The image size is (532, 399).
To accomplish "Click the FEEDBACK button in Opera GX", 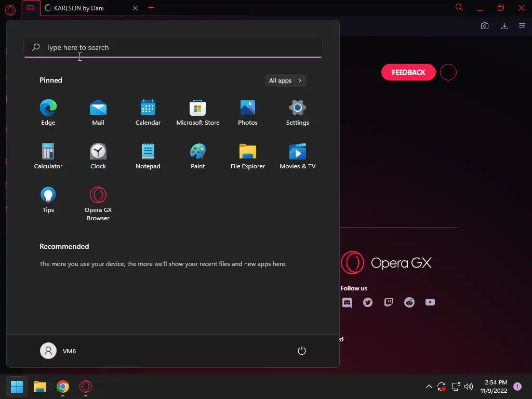I will pos(408,72).
